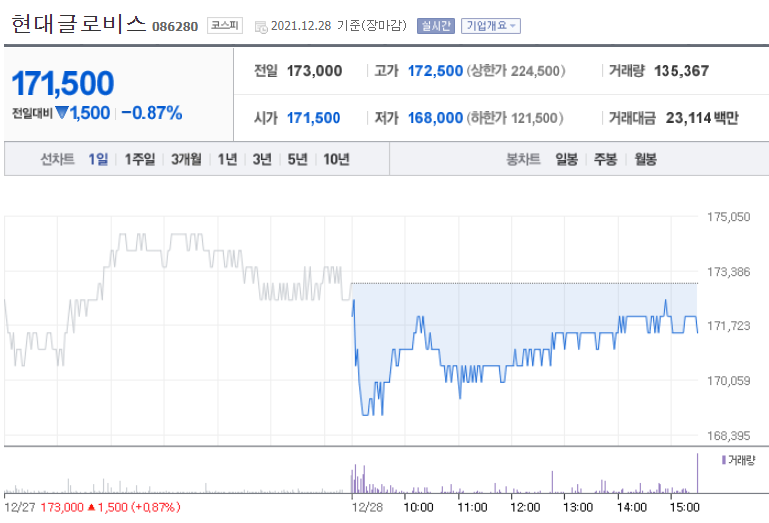Select the 10년 line chart tab

tap(336, 159)
